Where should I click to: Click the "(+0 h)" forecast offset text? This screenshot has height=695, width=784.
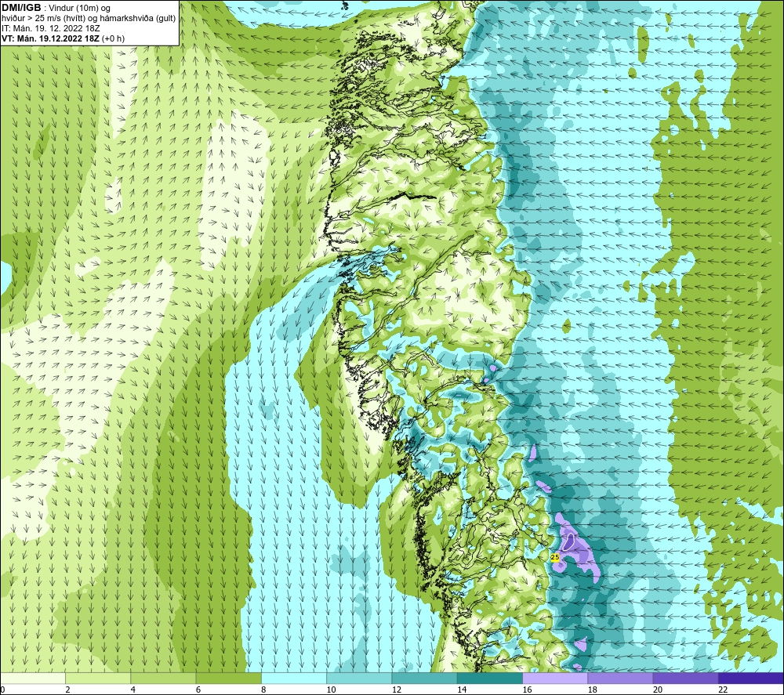(113, 38)
